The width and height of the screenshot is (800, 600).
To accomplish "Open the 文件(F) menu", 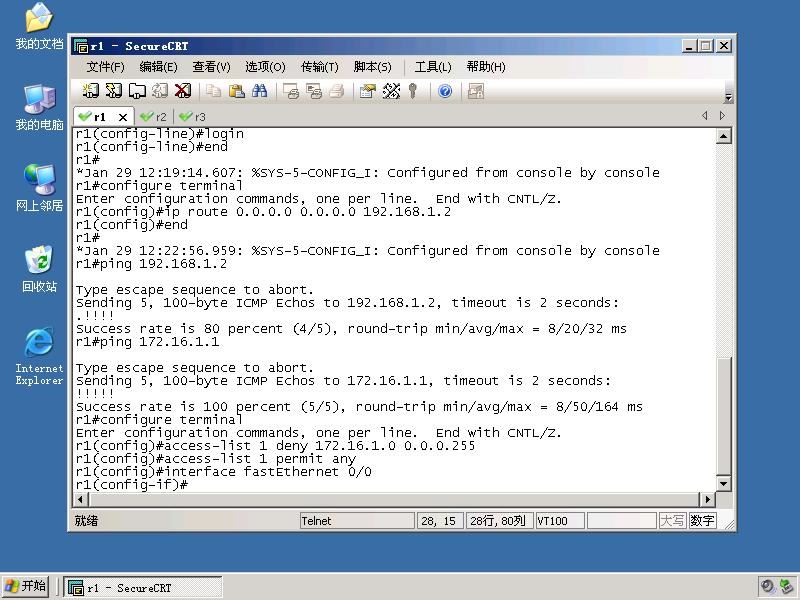I will coord(106,67).
